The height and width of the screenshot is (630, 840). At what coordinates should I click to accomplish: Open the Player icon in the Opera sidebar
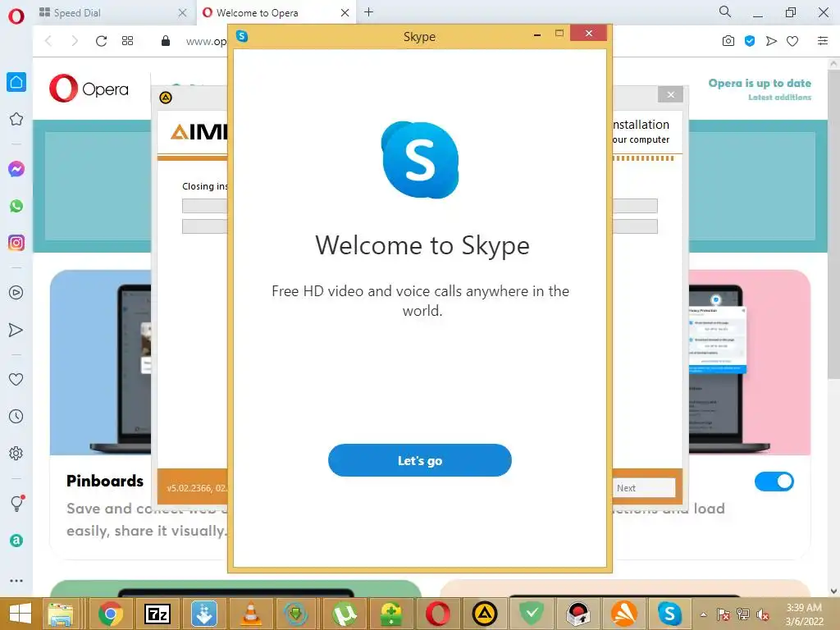16,293
